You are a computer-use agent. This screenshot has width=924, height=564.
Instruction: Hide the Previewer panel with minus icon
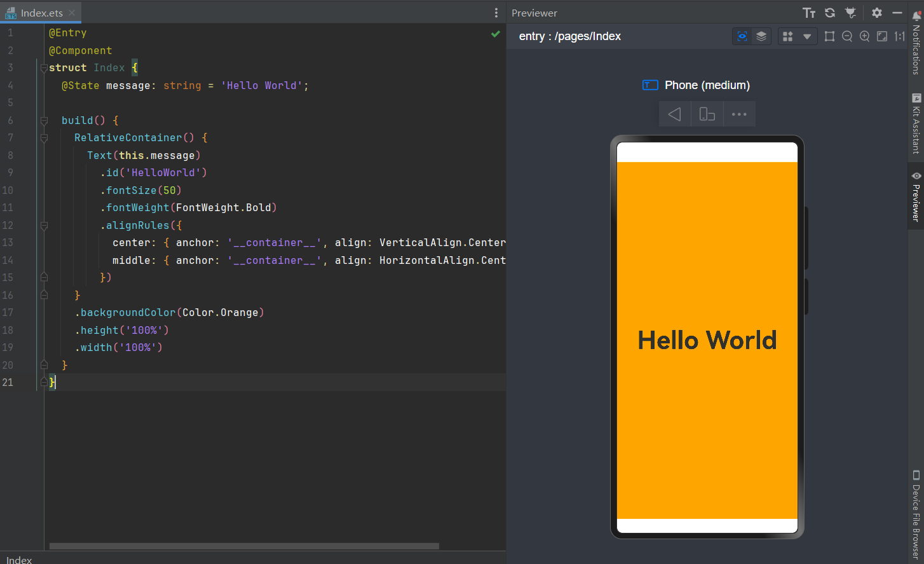click(x=897, y=13)
